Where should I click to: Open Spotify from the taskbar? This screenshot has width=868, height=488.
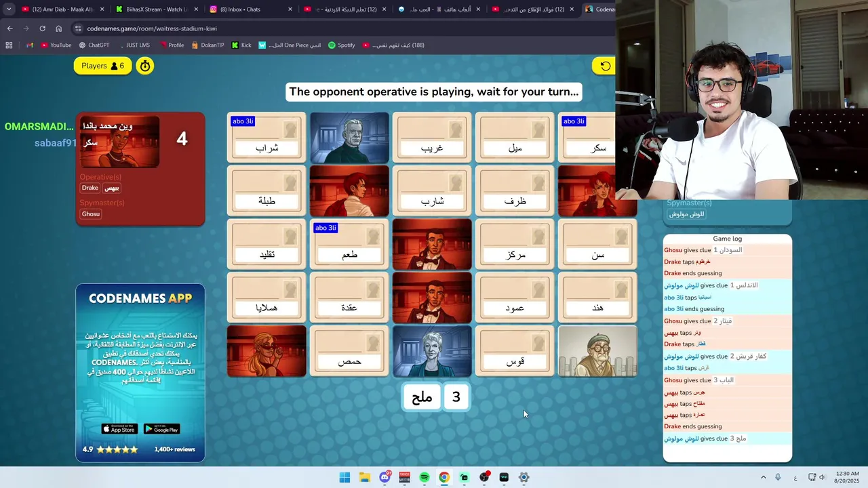[x=425, y=477]
